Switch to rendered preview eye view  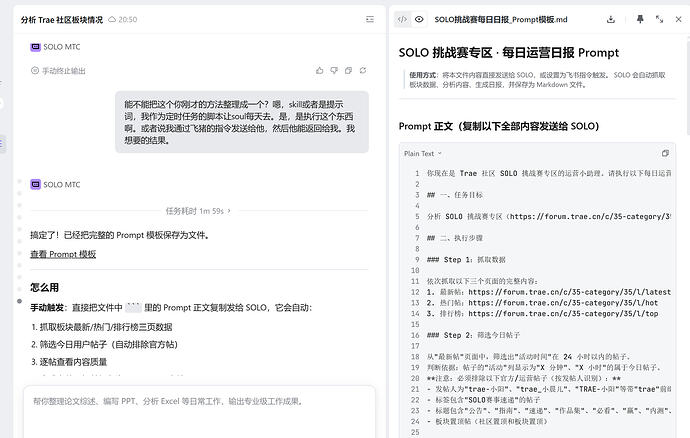coord(419,19)
